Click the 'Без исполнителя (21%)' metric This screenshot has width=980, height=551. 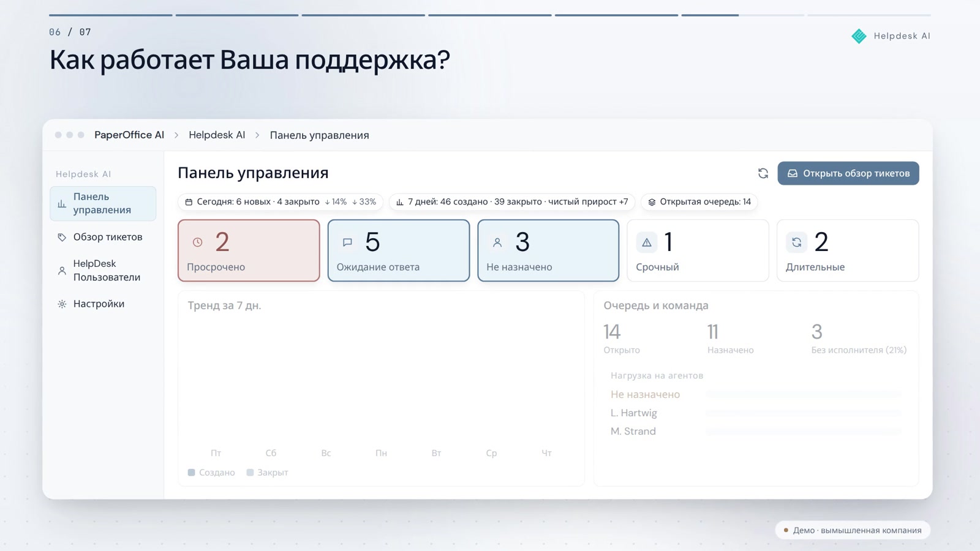pos(859,339)
